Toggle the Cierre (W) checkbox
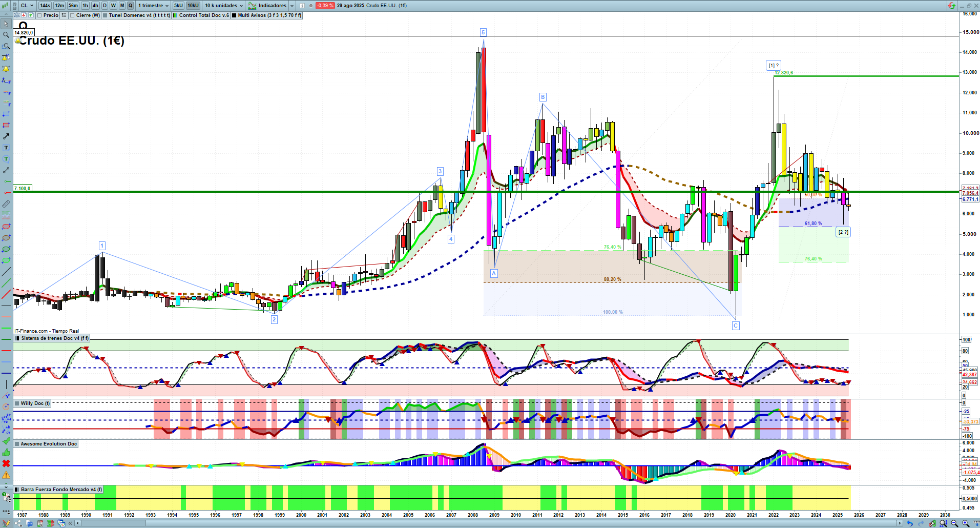 [72, 15]
